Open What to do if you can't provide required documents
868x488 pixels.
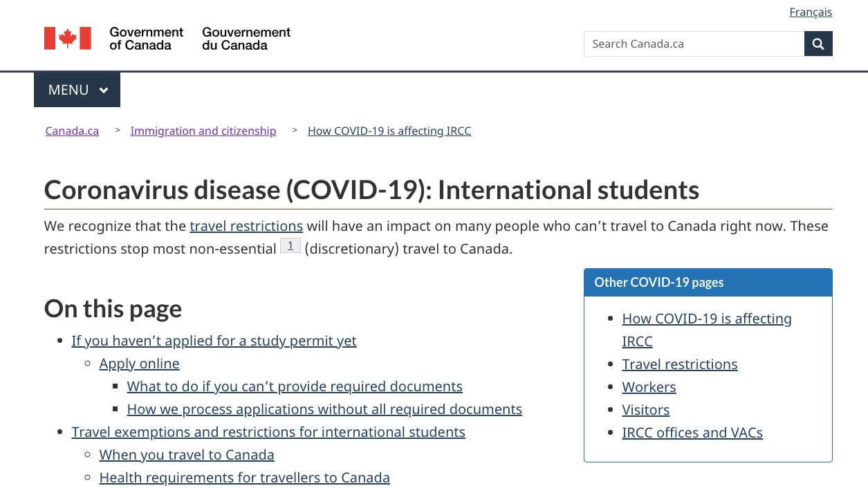295,386
